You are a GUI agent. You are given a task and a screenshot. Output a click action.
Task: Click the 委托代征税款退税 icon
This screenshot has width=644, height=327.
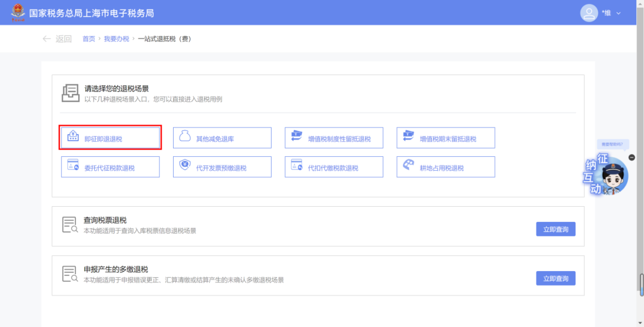pos(73,167)
